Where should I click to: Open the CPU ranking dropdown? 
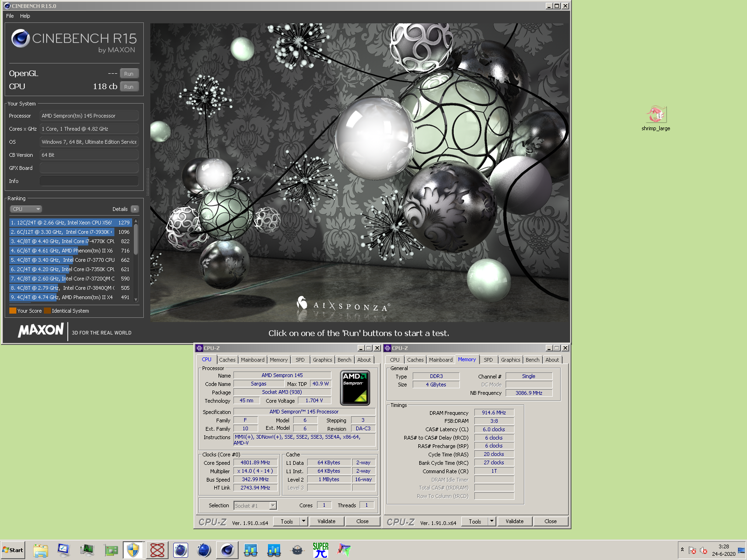26,209
